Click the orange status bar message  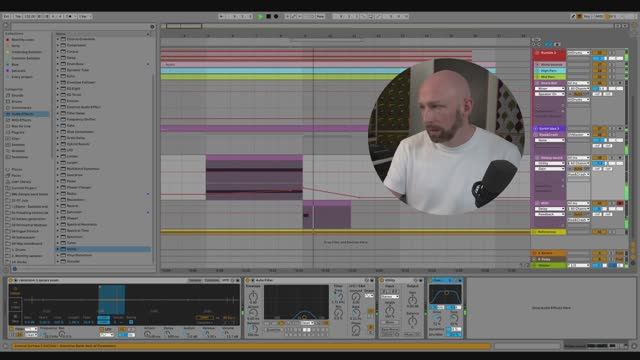251,346
